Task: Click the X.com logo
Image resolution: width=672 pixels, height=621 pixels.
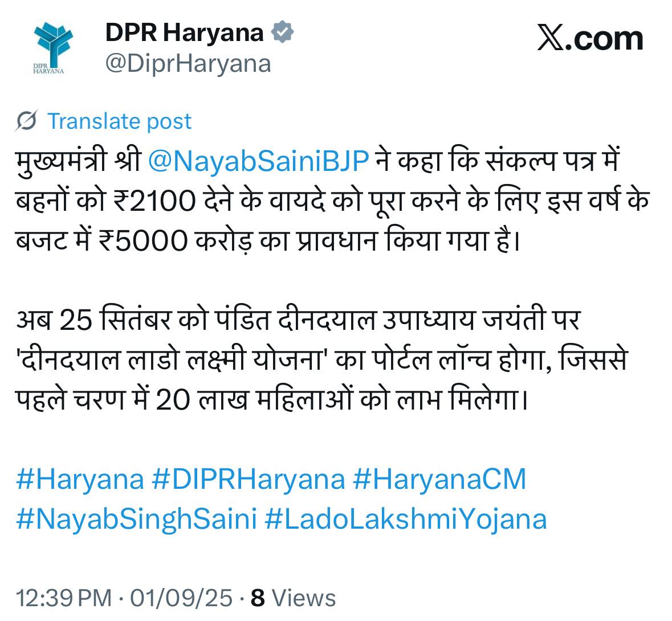Action: tap(590, 39)
